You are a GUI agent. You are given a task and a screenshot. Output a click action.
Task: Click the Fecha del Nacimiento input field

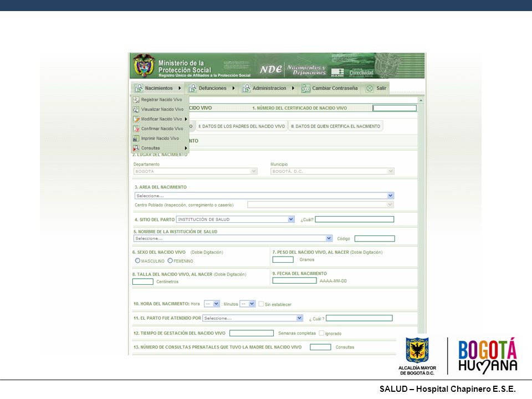[294, 280]
